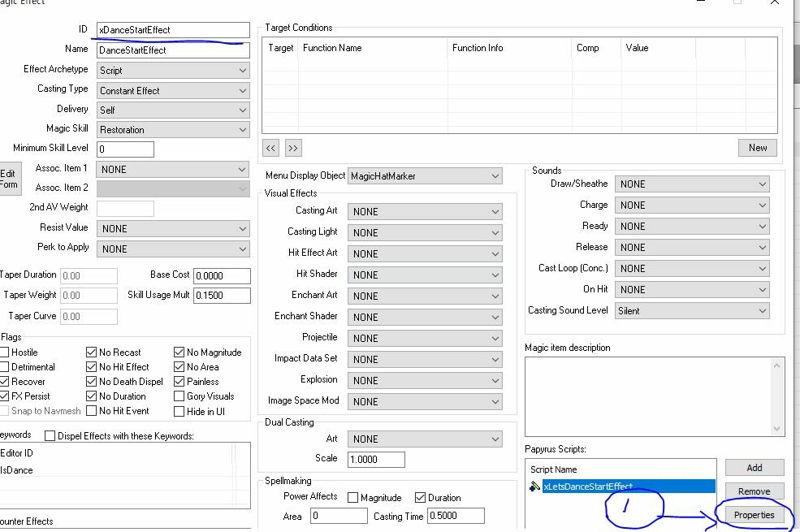Open the Magic Skill dropdown
800x532 pixels.
(173, 130)
